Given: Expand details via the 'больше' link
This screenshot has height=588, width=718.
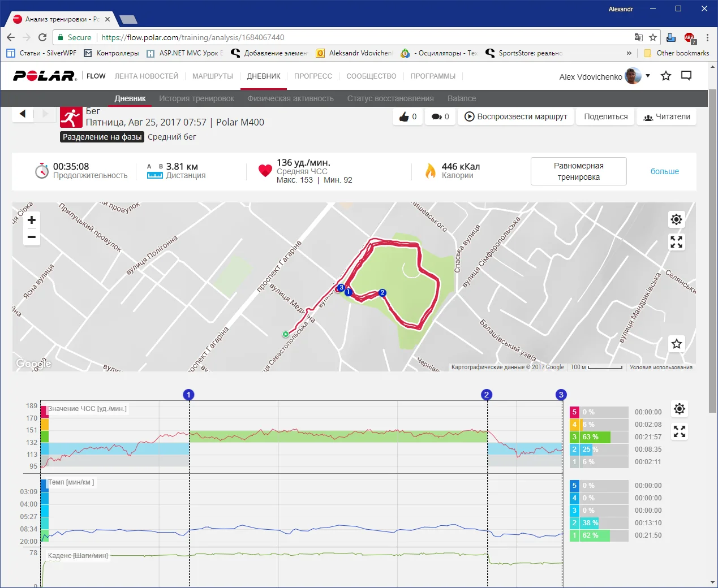Looking at the screenshot, I should pos(664,171).
